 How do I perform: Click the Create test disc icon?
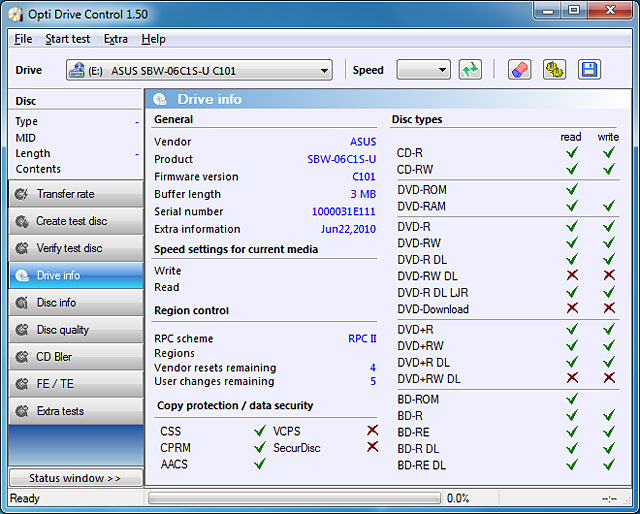22,221
